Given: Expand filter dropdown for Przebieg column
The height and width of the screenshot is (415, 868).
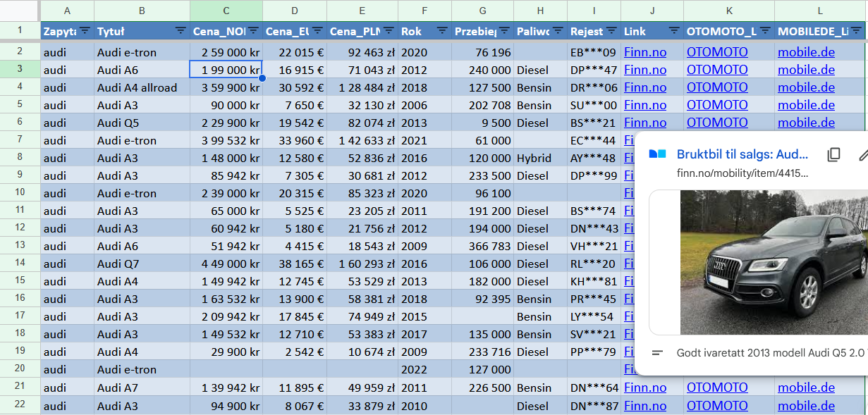Looking at the screenshot, I should tap(504, 31).
